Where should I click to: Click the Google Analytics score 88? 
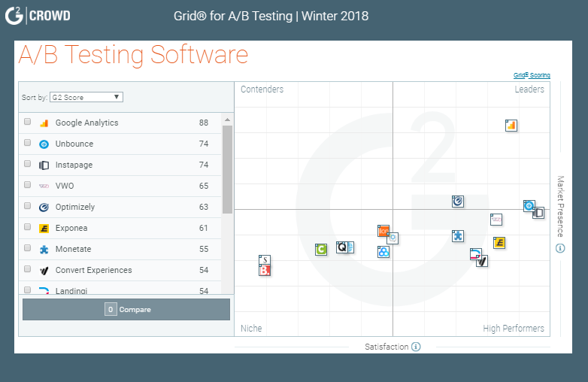[x=204, y=123]
